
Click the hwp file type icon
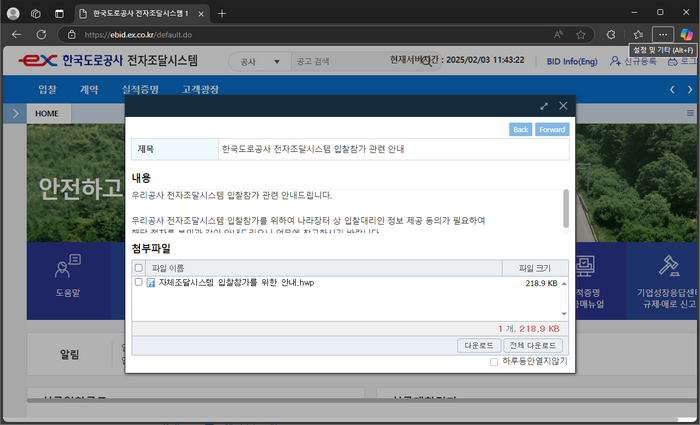pyautogui.click(x=151, y=283)
